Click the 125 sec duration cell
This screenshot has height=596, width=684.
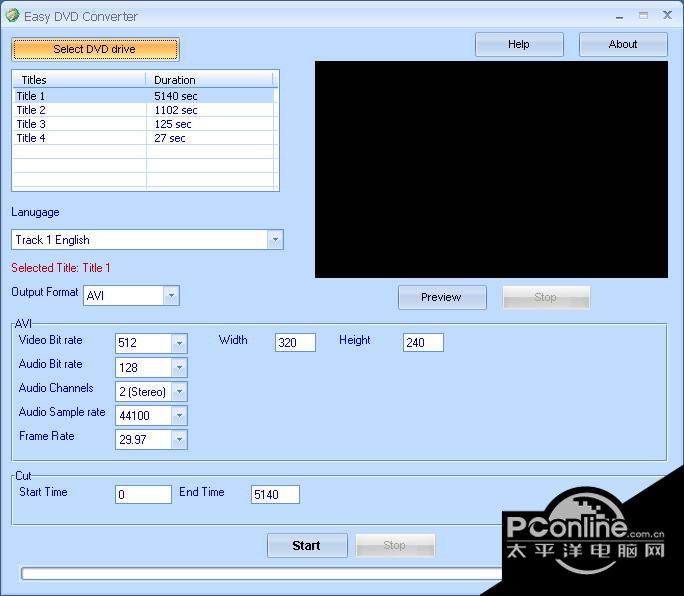click(x=173, y=124)
